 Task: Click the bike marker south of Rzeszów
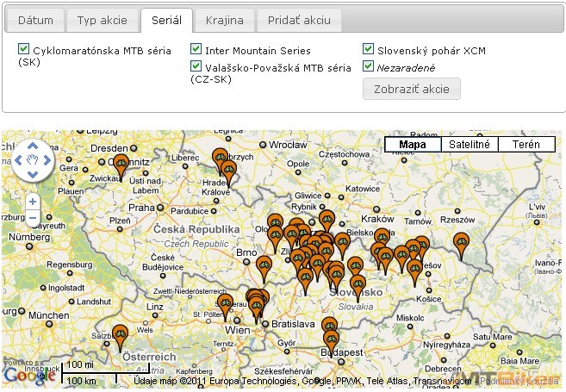point(461,242)
